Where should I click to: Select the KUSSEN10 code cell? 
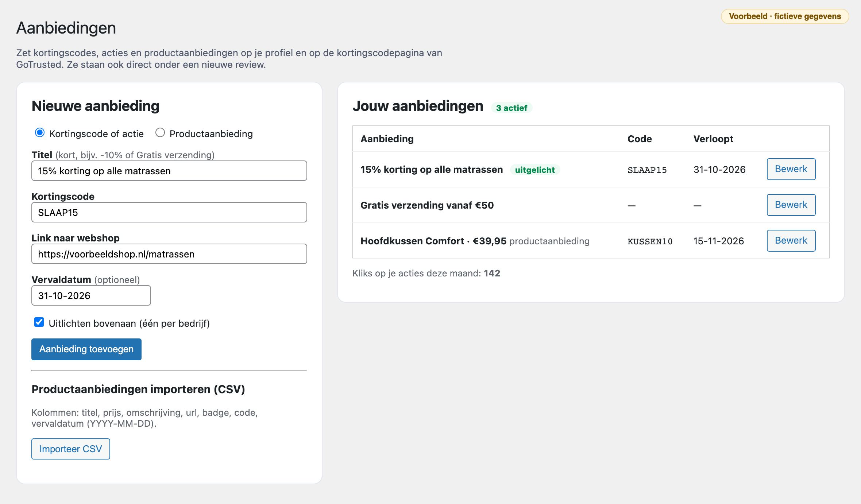(x=650, y=241)
